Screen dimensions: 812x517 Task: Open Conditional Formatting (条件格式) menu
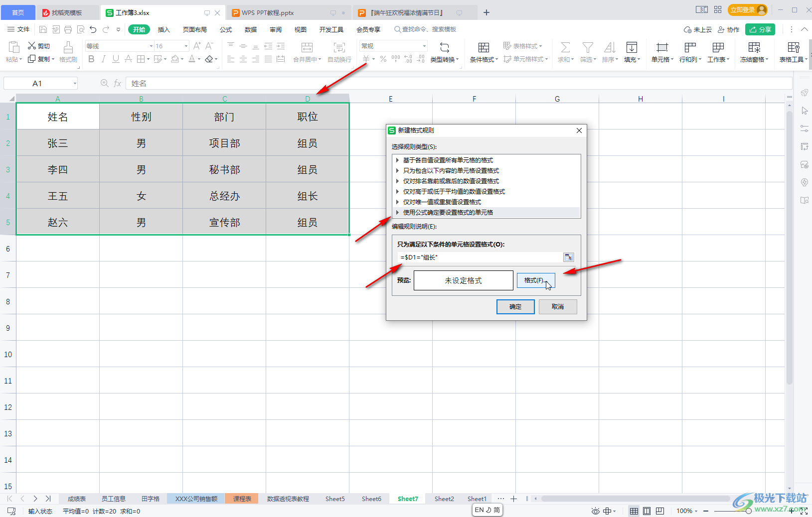[x=484, y=52]
